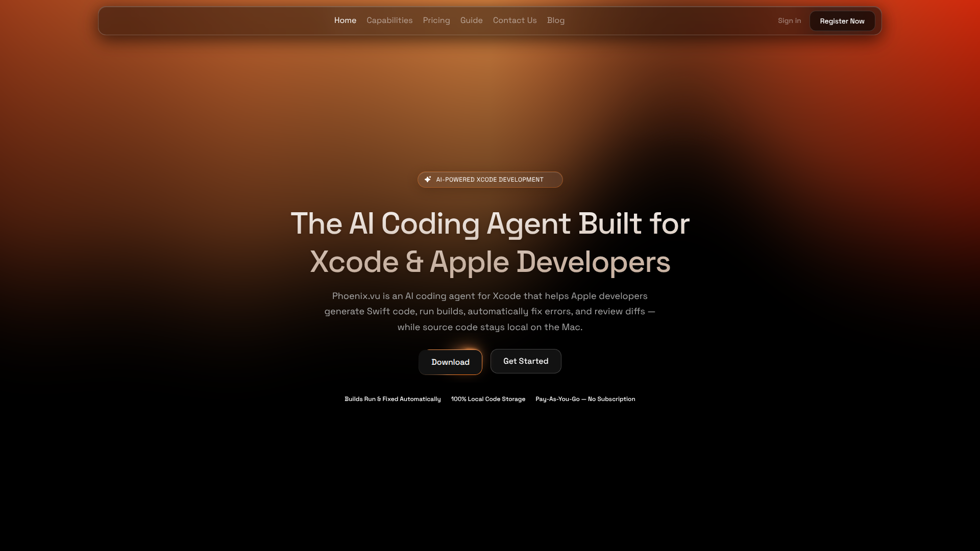Click the sparkle icon in the AI-Powered badge

(x=428, y=180)
